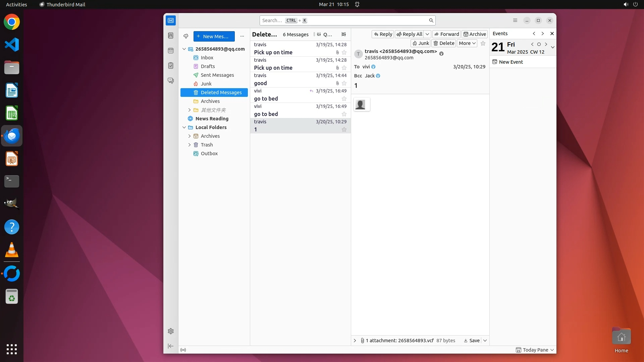Collapse the spaces toolbar arrow icon
Screen dimensions: 644x362
171,346
